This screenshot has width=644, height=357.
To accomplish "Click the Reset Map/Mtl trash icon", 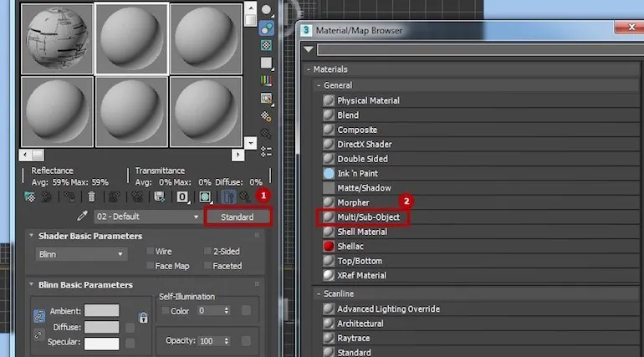I will 92,197.
